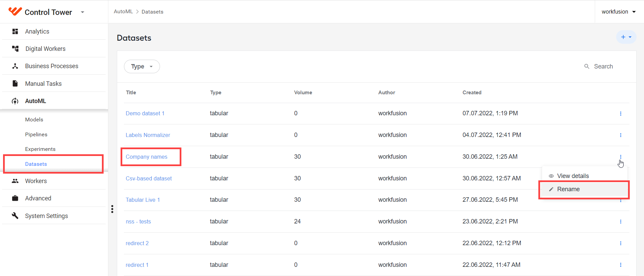Click the Control Tower logo icon
Screen dimensions: 644x276
tap(15, 12)
